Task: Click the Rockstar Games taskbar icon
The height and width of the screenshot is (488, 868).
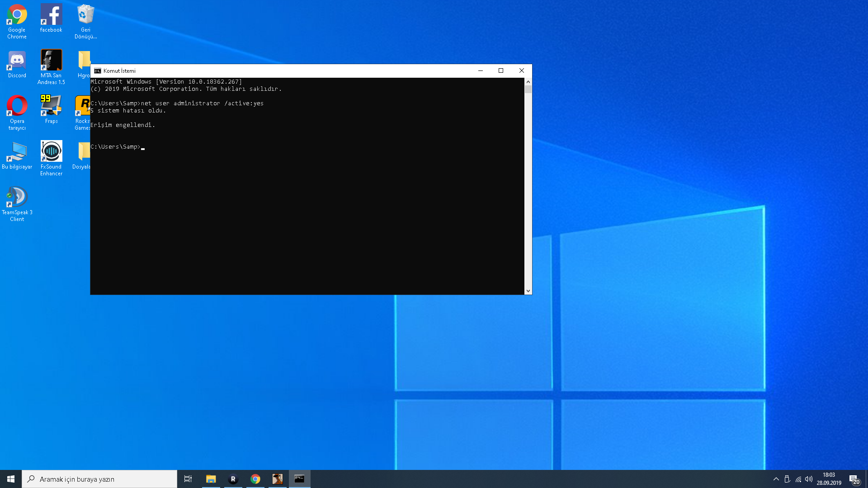Action: pyautogui.click(x=233, y=479)
